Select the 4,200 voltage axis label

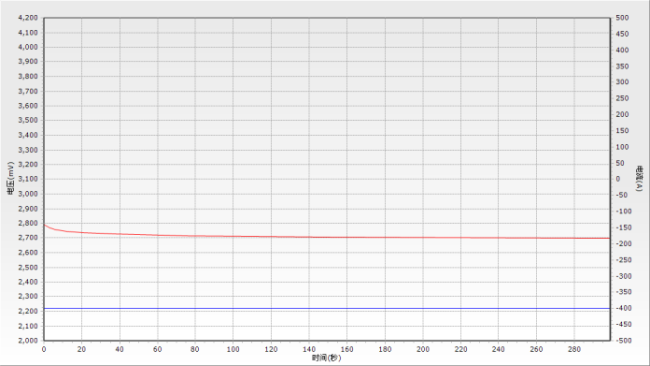click(x=28, y=18)
